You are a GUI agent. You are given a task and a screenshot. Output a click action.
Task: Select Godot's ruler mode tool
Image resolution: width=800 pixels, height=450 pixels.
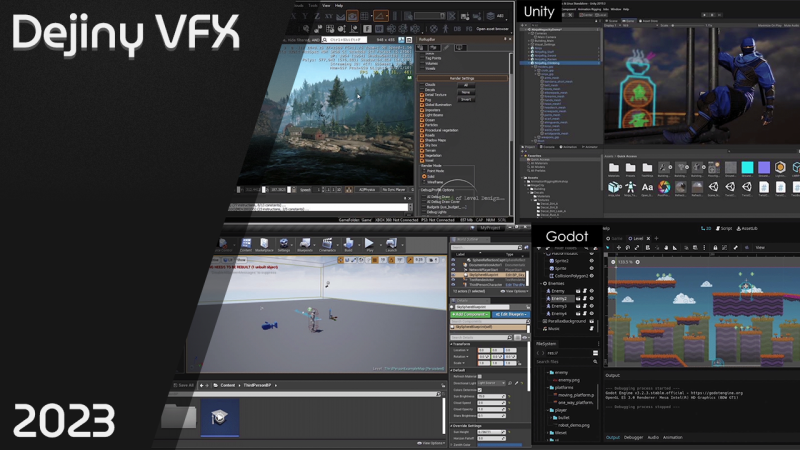point(675,247)
